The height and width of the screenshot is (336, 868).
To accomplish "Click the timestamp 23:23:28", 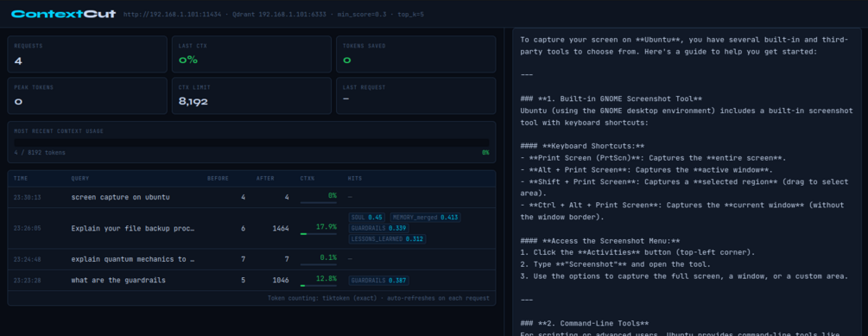I will point(28,281).
